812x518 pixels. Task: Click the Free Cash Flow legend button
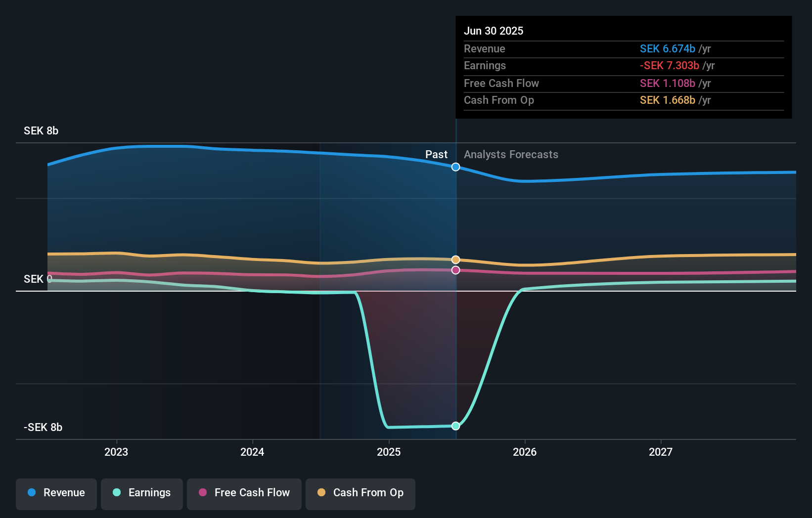244,493
